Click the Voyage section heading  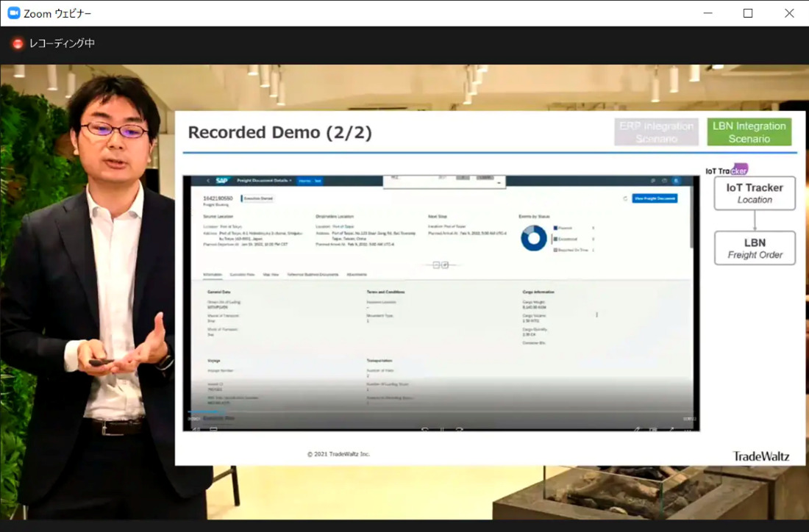[x=213, y=361]
